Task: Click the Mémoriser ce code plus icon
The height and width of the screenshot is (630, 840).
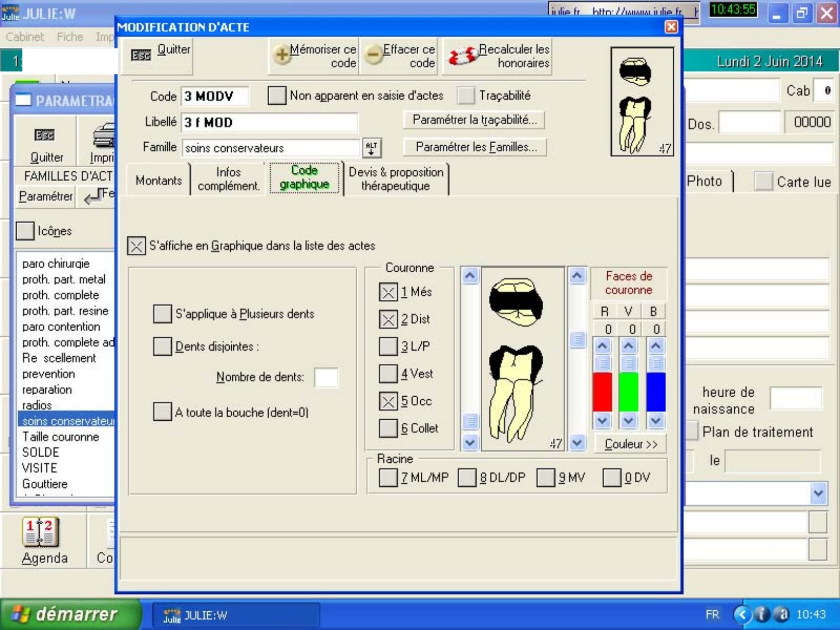Action: click(282, 55)
